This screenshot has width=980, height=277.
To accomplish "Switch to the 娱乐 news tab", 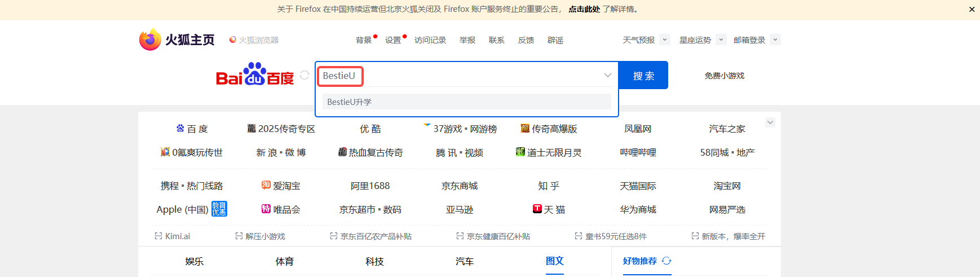I will click(x=194, y=261).
